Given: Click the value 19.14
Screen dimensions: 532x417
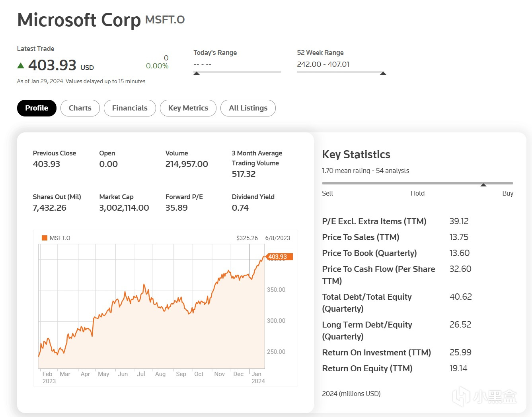Looking at the screenshot, I should 458,369.
